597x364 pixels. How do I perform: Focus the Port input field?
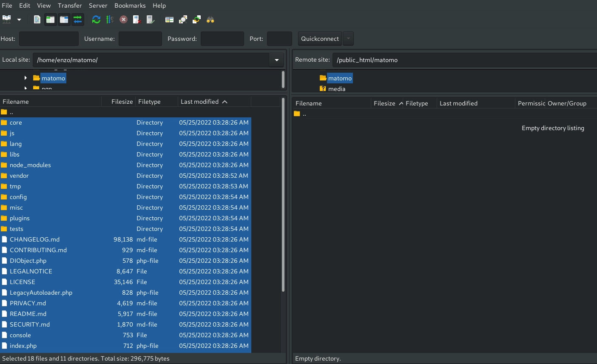[x=279, y=39]
